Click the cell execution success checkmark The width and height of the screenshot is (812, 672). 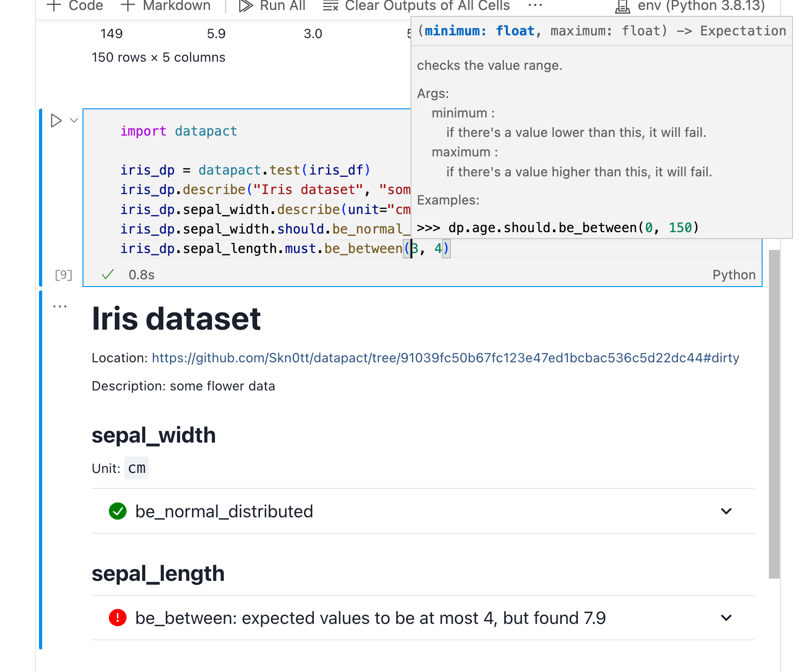(x=108, y=274)
